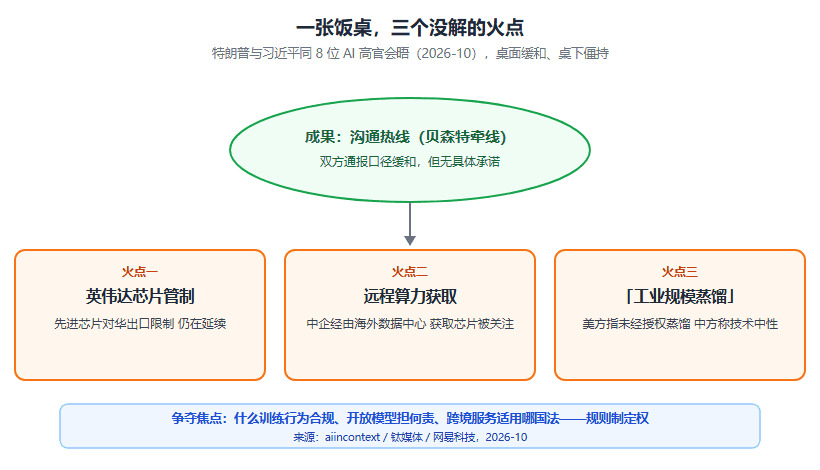Click the heading 「工业规模蒸馏」
This screenshot has width=820, height=470.
point(679,296)
